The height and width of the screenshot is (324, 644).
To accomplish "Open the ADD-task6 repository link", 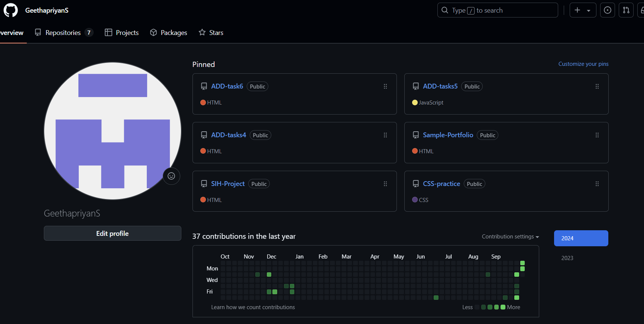I will pyautogui.click(x=227, y=86).
